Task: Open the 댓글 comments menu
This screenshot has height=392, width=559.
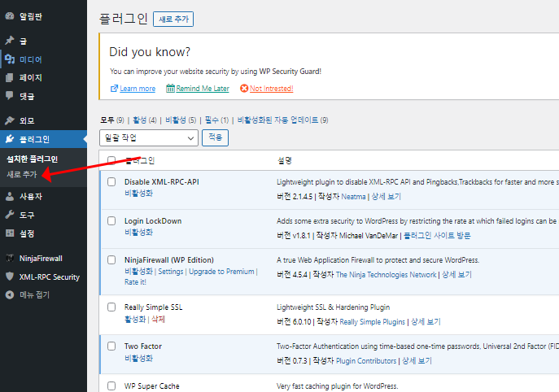Action: tap(27, 96)
